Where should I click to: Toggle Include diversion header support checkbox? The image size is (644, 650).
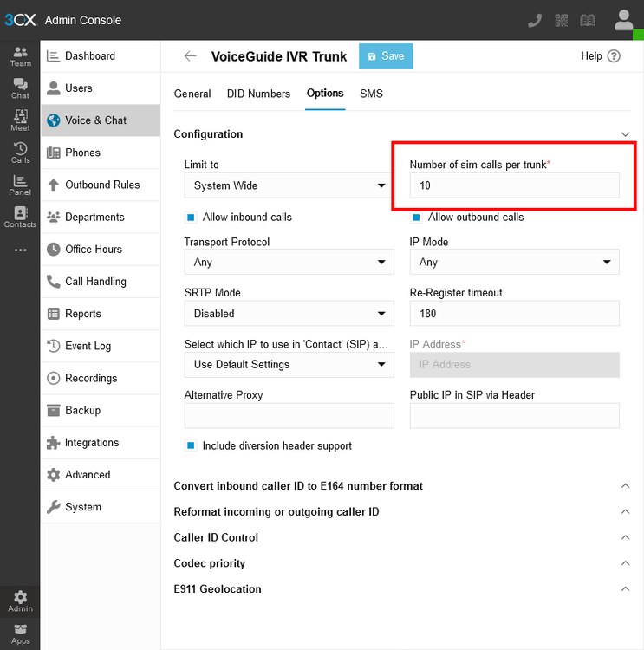click(x=191, y=446)
